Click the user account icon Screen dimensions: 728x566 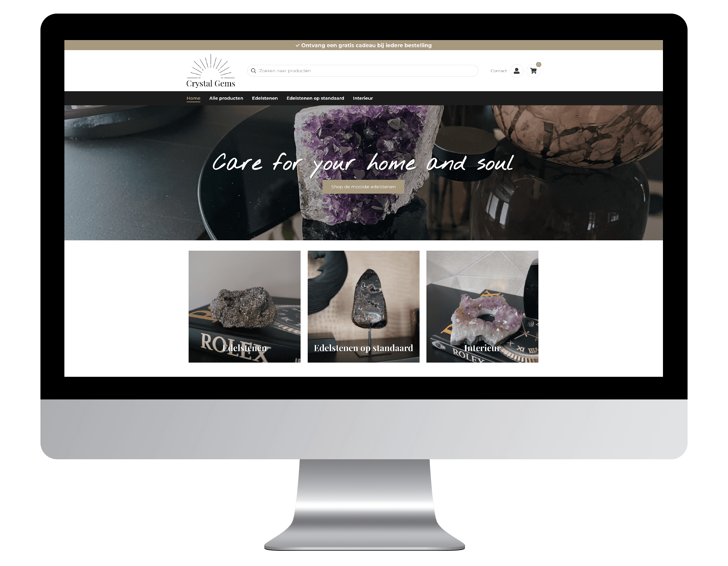(x=516, y=70)
